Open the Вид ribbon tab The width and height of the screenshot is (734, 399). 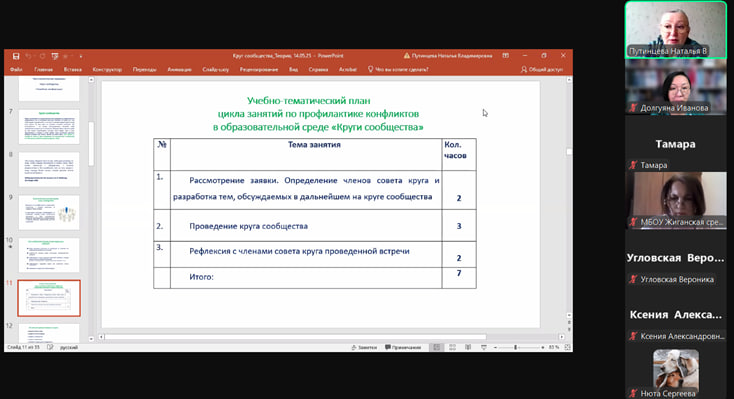pos(294,69)
